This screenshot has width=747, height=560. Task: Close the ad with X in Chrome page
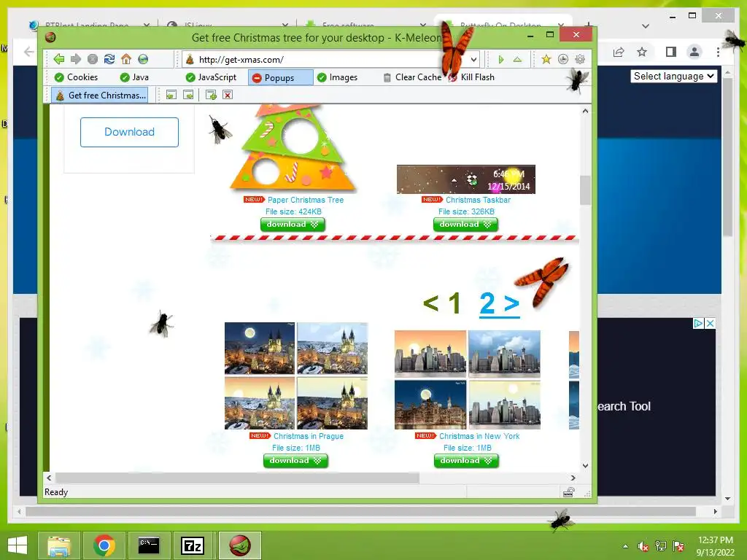pos(710,323)
